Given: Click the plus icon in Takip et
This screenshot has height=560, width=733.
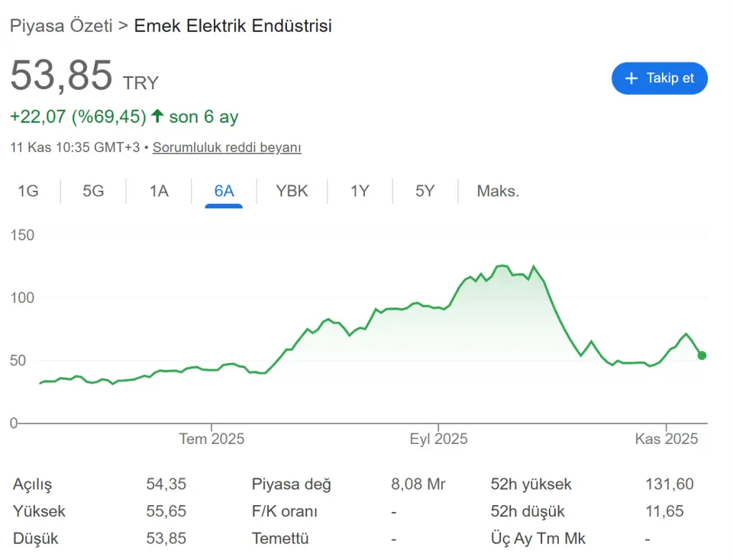Looking at the screenshot, I should 631,79.
